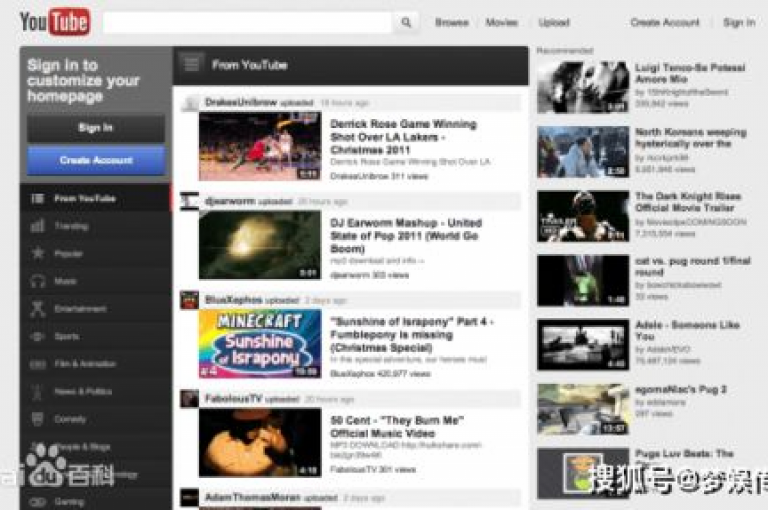Click FabolousTV's avatar icon

coord(190,399)
